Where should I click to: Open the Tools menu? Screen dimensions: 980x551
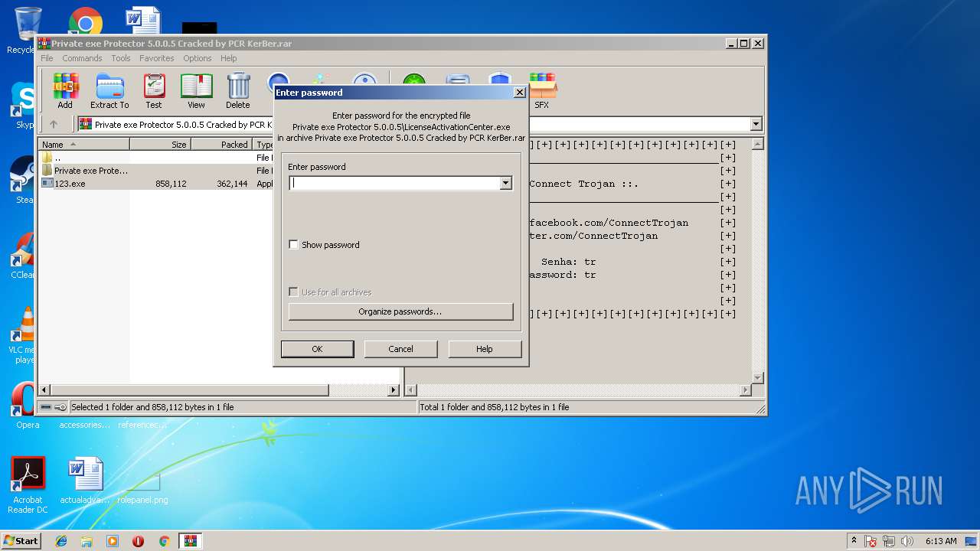[x=121, y=58]
